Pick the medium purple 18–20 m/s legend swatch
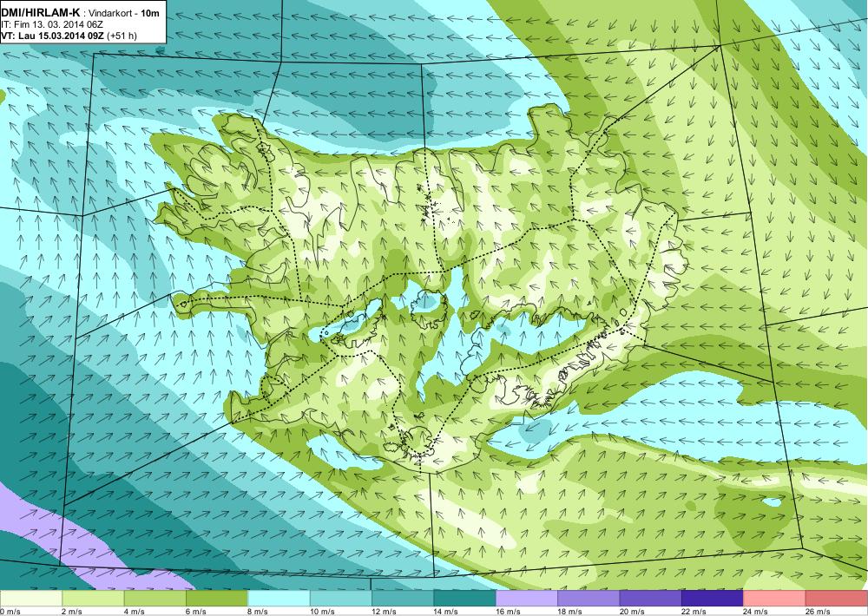 pyautogui.click(x=589, y=599)
